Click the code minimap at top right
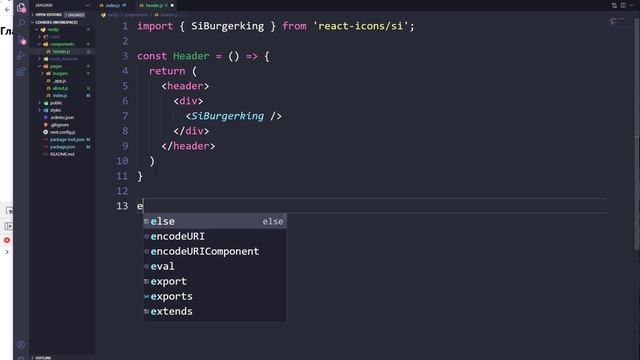 pyautogui.click(x=616, y=20)
